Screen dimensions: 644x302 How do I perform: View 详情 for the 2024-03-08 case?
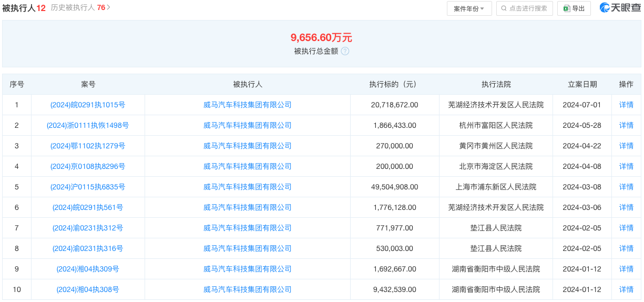[x=626, y=187]
